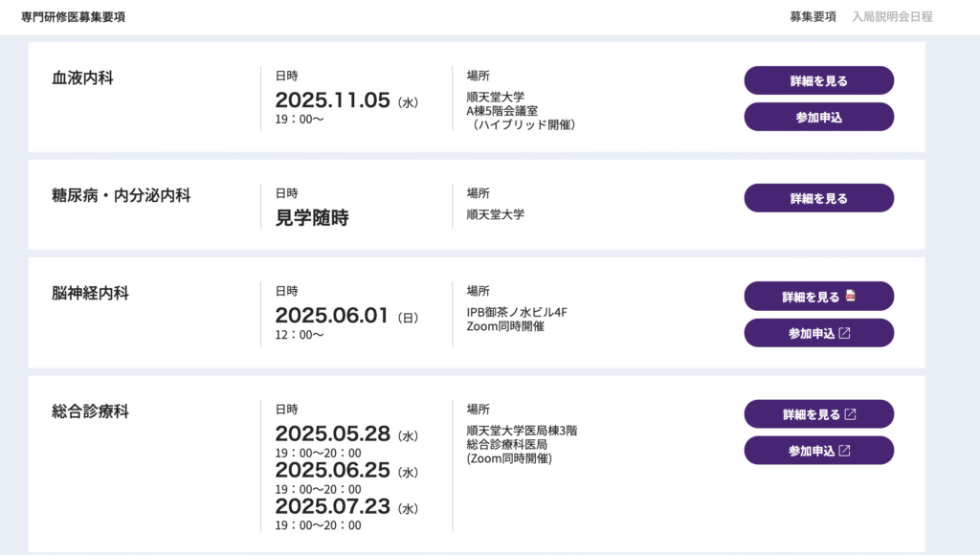Click external-link icon on 総合診療科 参加申込

(844, 451)
